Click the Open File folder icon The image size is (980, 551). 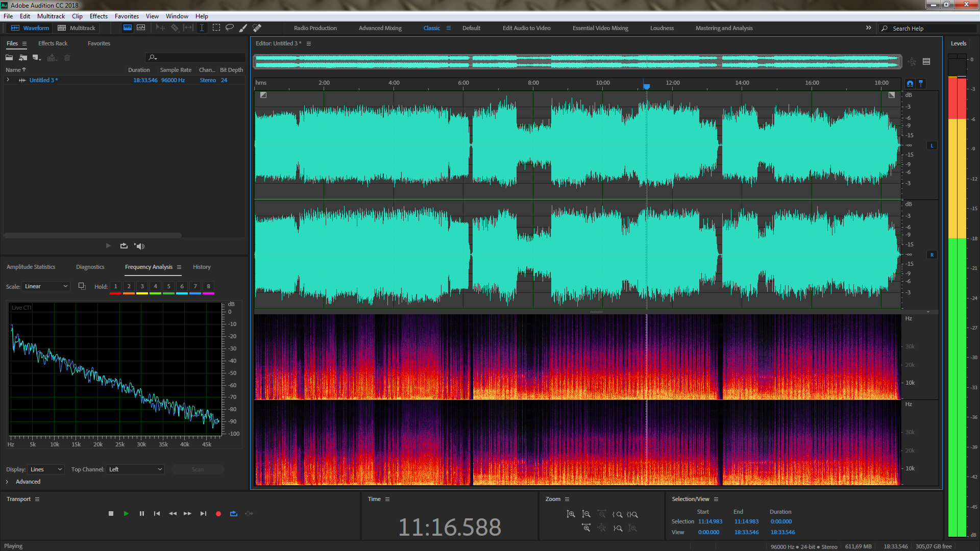9,58
